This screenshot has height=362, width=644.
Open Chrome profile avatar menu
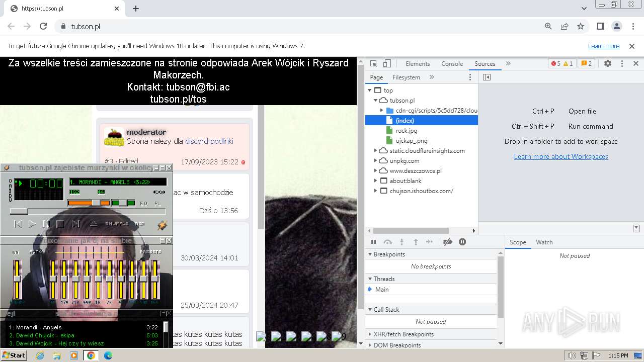(616, 26)
